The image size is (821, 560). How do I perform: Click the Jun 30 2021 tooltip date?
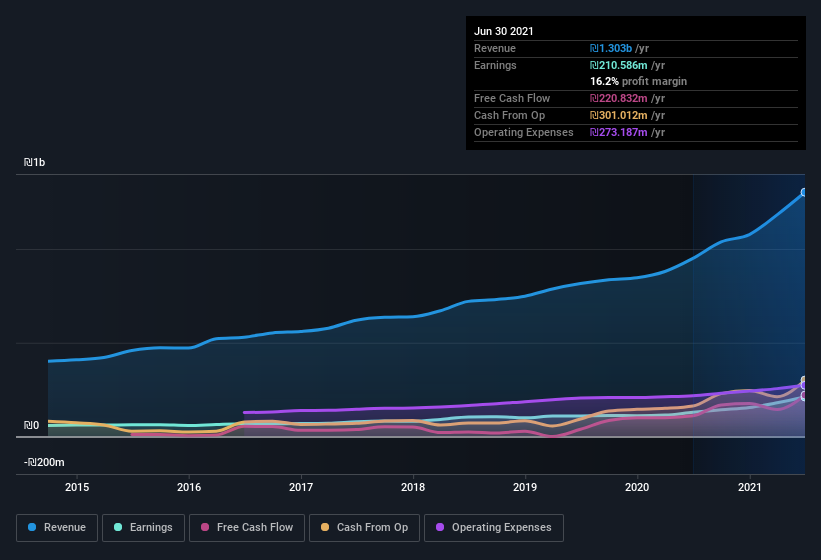[504, 31]
